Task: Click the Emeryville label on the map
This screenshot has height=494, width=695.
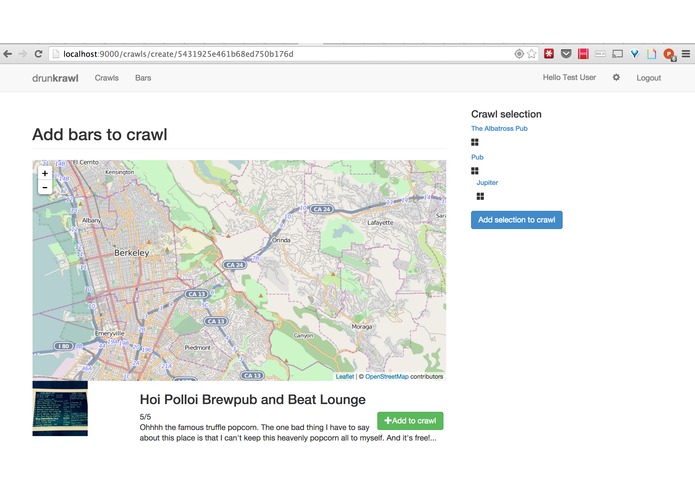Action: [x=109, y=333]
